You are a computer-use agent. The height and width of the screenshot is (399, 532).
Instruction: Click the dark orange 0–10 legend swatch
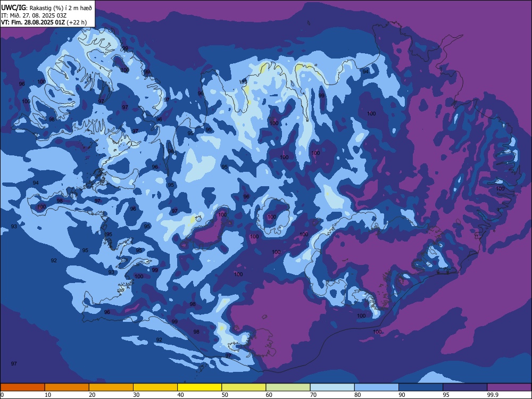pos(22,387)
